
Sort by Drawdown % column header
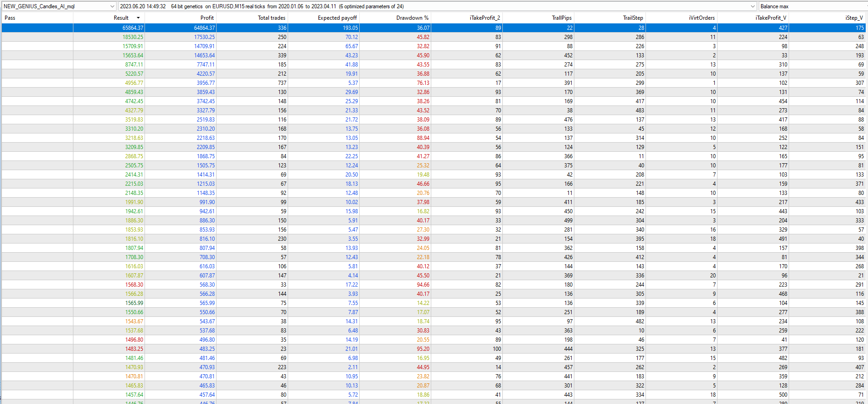coord(412,18)
